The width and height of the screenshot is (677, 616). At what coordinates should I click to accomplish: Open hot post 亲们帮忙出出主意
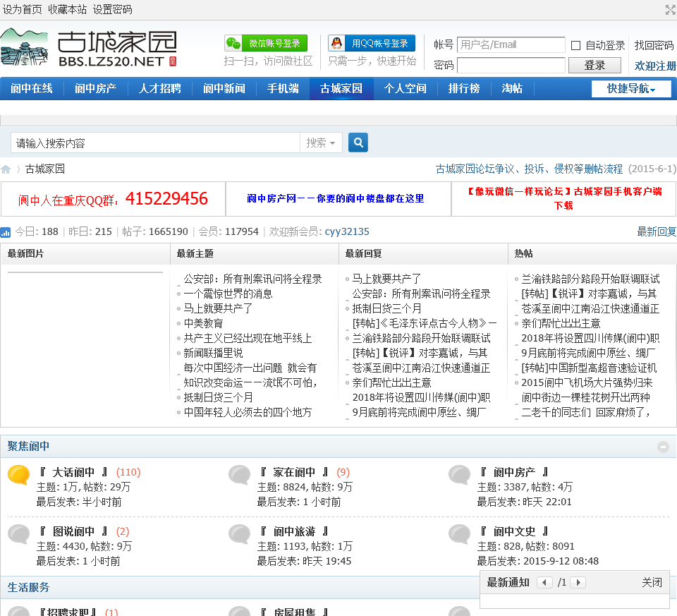[561, 323]
